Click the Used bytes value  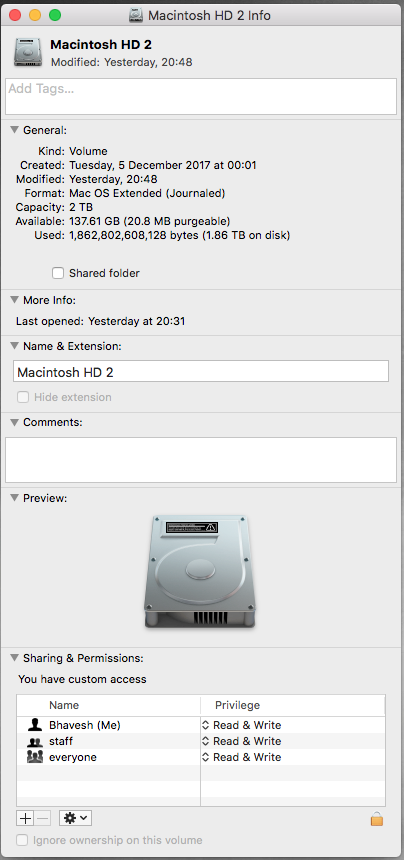(179, 236)
